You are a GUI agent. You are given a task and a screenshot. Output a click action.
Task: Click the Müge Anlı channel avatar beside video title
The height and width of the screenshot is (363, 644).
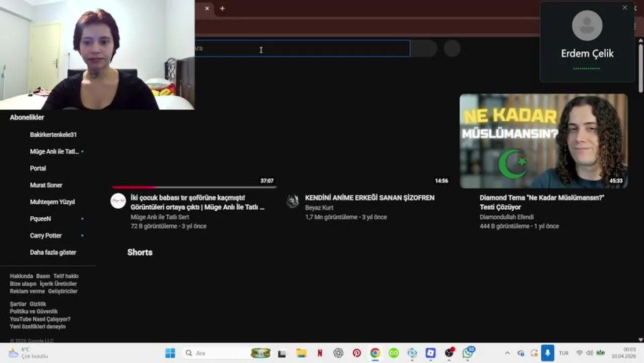tap(118, 201)
